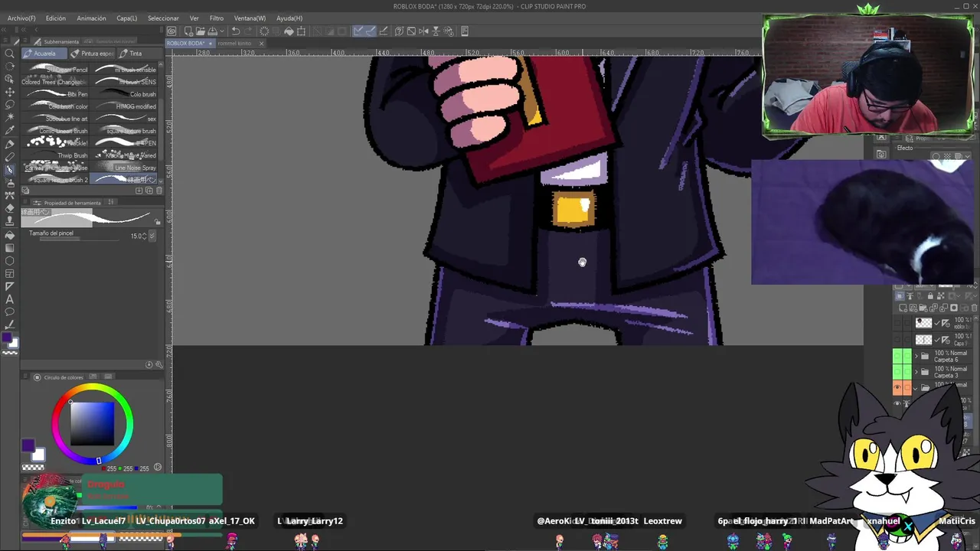The image size is (980, 551).
Task: Switch to rommel kinito canvas tab
Action: [234, 43]
